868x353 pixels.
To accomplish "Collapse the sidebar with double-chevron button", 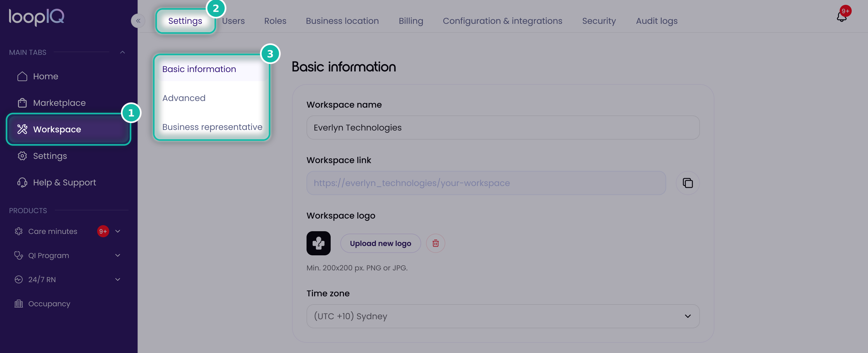I will (138, 21).
